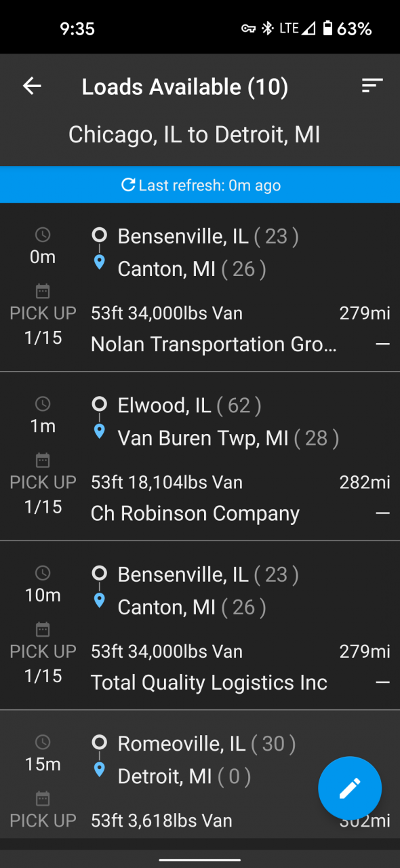Tap clock icon above 10m age

[x=43, y=574]
